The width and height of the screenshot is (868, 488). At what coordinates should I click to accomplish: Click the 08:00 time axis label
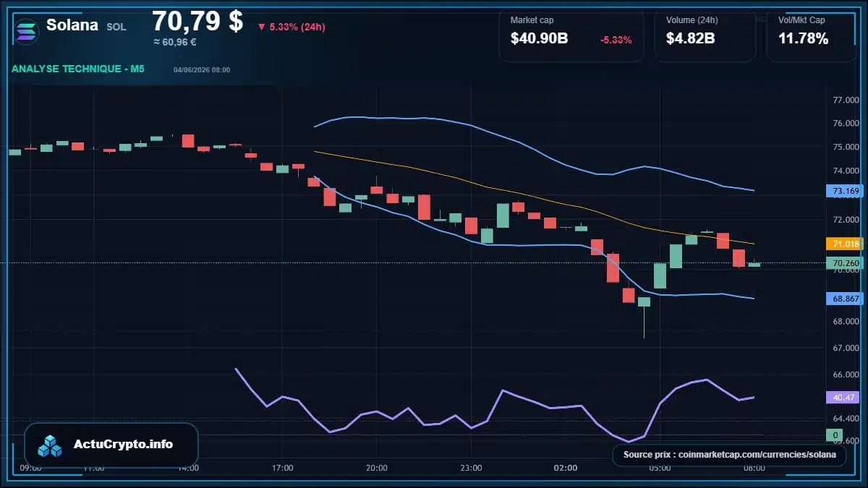click(754, 468)
